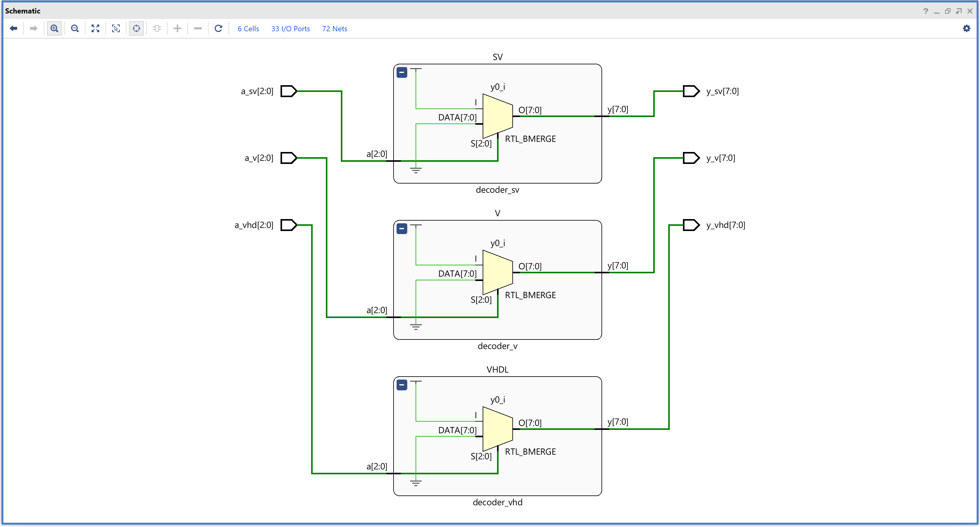Select the y_vhd[7:0] output port

(691, 225)
